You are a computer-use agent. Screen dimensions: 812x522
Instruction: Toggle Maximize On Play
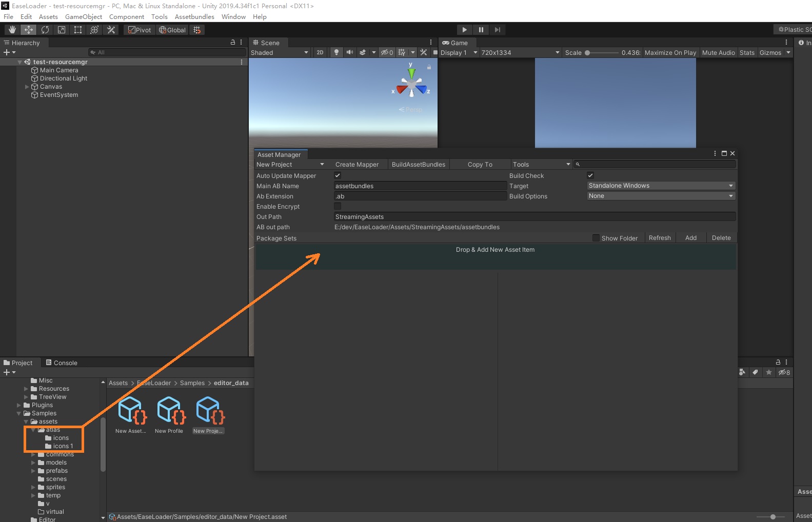point(670,52)
